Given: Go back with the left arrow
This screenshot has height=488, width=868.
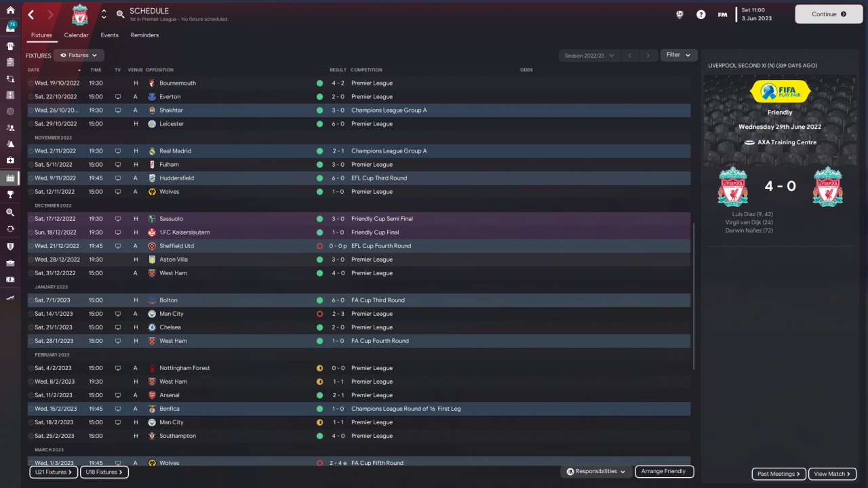Looking at the screenshot, I should pos(31,14).
